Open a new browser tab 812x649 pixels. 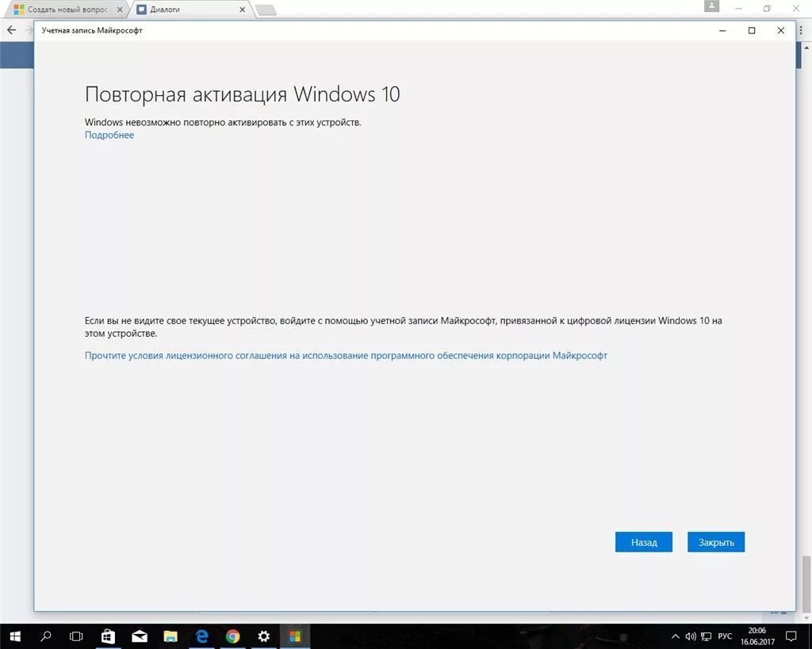click(266, 10)
